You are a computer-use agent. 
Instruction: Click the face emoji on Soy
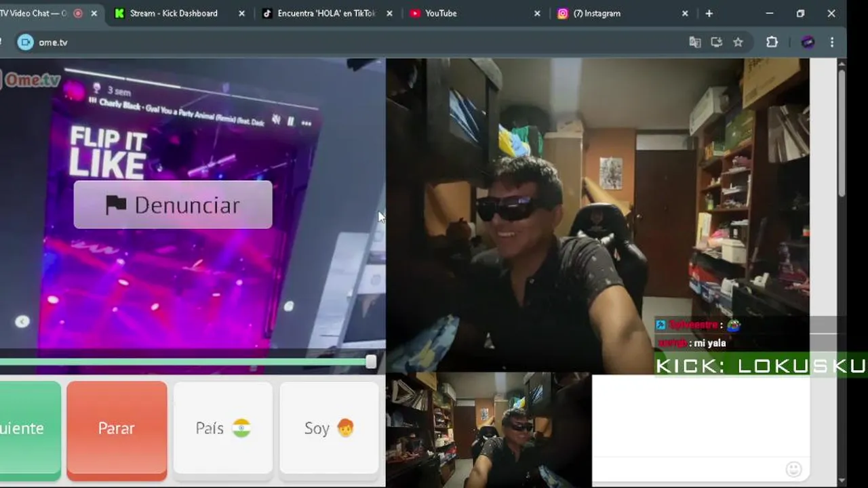346,428
